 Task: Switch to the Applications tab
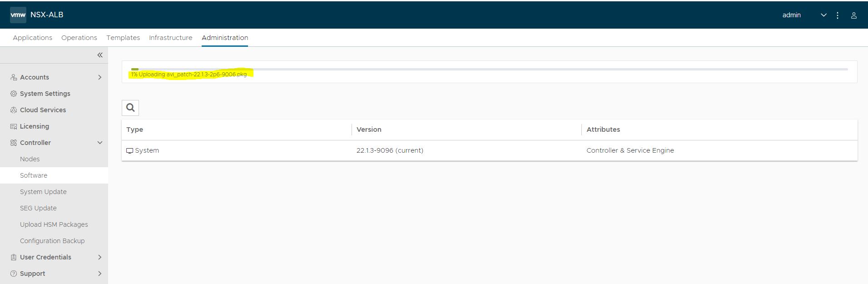[x=32, y=38]
